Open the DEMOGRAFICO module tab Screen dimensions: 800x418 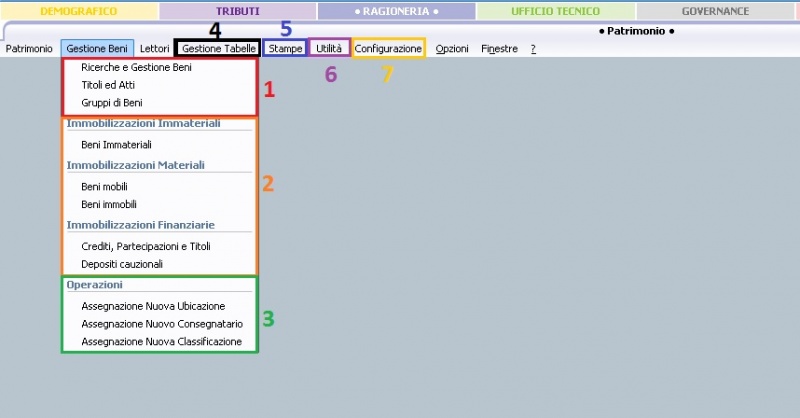[79, 11]
